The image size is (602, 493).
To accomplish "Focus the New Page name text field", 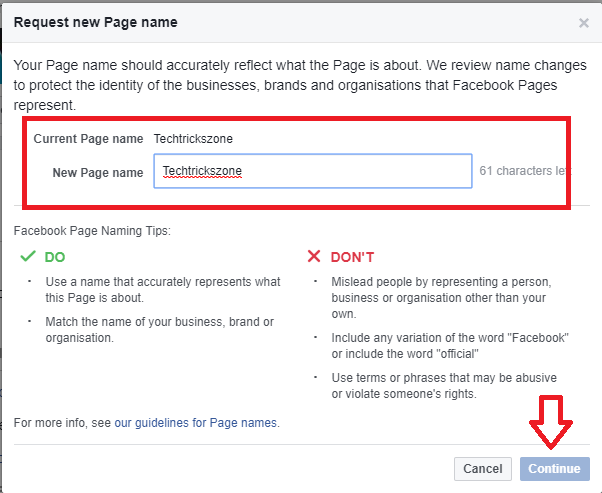I will (x=312, y=171).
